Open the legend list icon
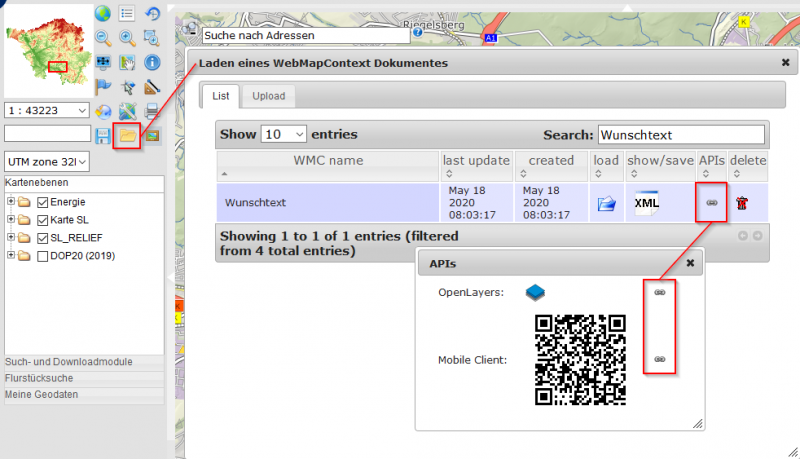Image resolution: width=800 pixels, height=459 pixels. point(127,13)
